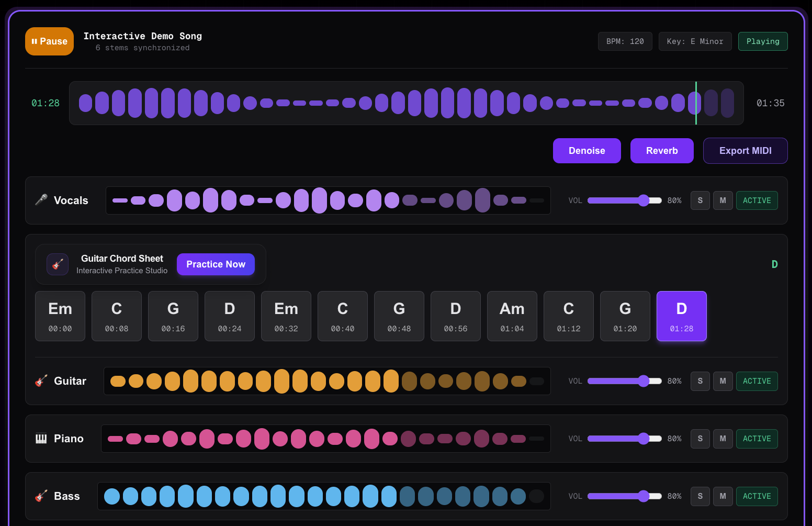The height and width of the screenshot is (526, 812).
Task: Jump to Em chord at 00:00
Action: pos(60,316)
